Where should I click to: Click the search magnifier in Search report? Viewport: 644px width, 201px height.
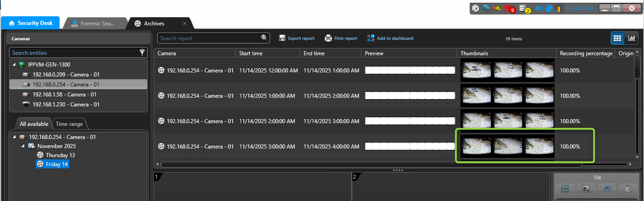coord(264,38)
